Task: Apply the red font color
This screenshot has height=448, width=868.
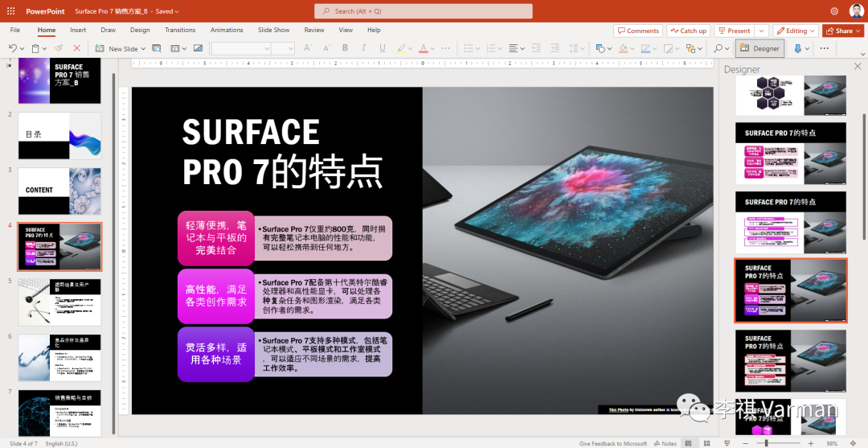Action: 424,49
